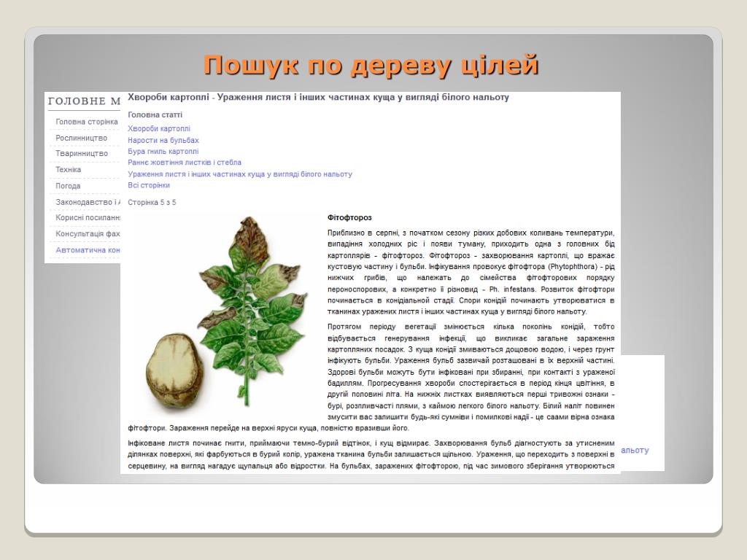The image size is (747, 560).
Task: Open the Законодавство menu item
Action: (88, 202)
